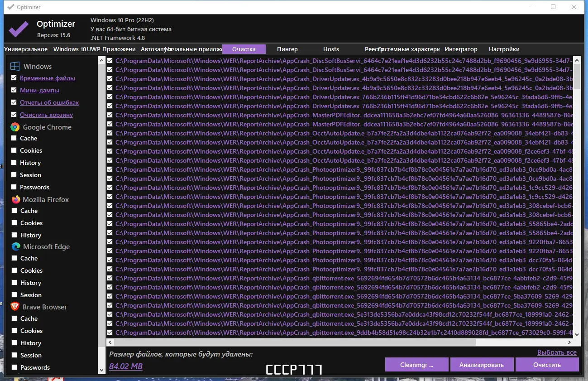Click the 64-бит битная система text
The height and width of the screenshot is (381, 588).
140,29
